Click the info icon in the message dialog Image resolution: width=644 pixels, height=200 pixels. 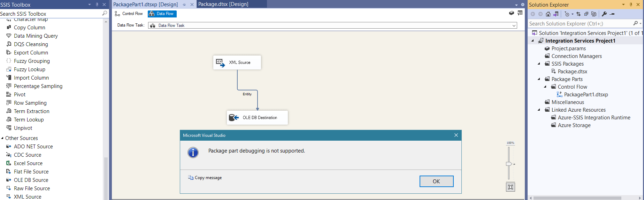point(193,153)
